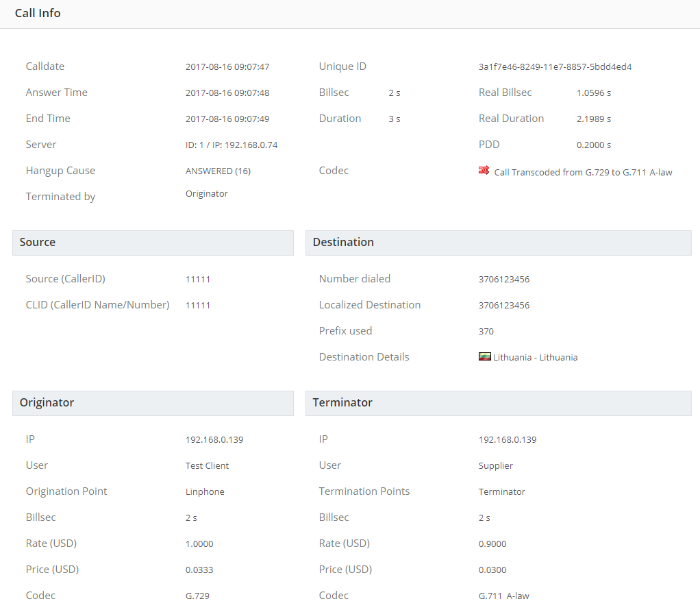Click the PDD label
The height and width of the screenshot is (610, 700).
coord(489,145)
